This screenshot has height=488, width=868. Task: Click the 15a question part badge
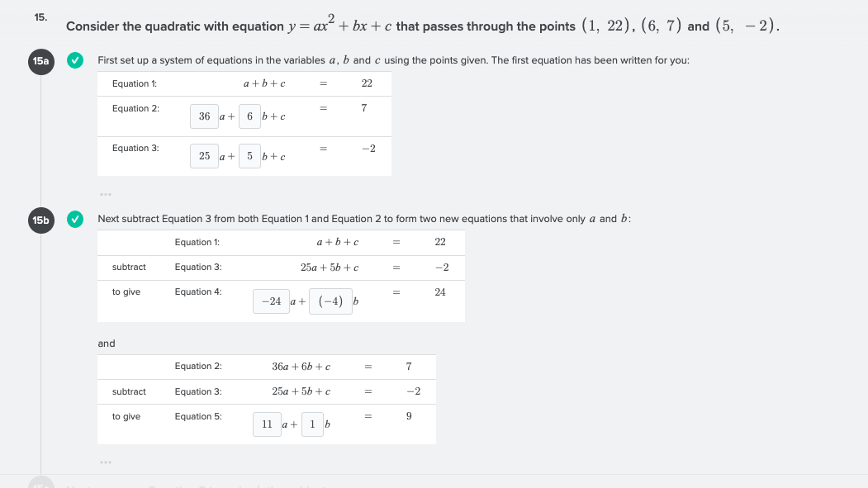40,62
